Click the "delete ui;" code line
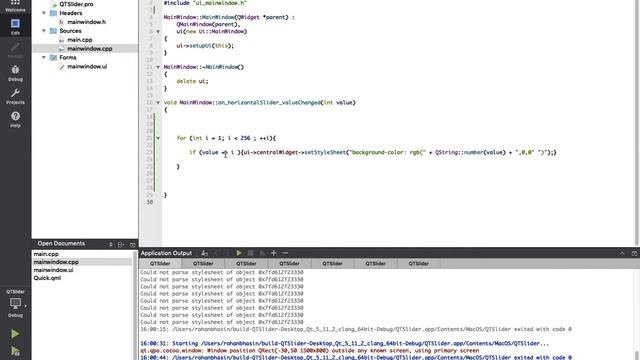The width and height of the screenshot is (640, 360). click(x=192, y=81)
